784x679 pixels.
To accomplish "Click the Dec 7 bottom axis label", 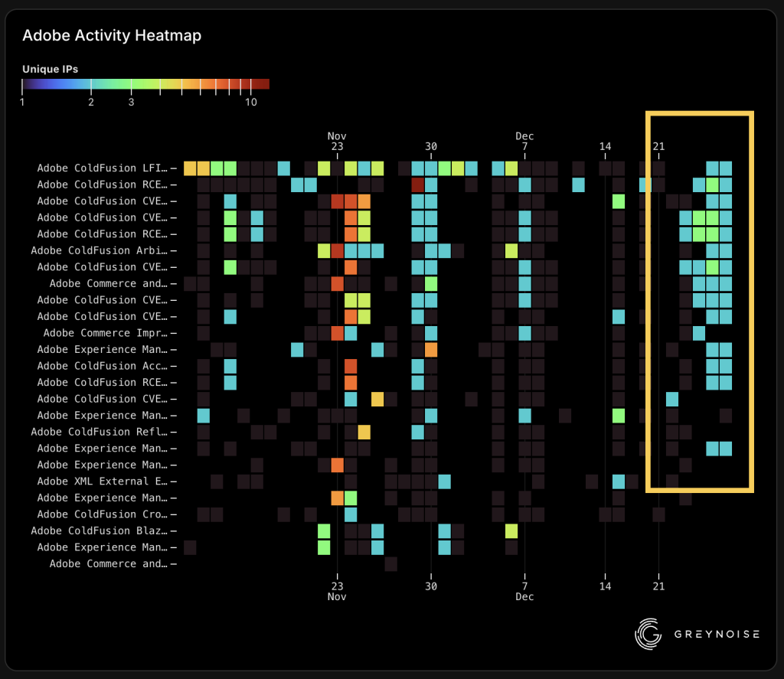I will point(524,591).
